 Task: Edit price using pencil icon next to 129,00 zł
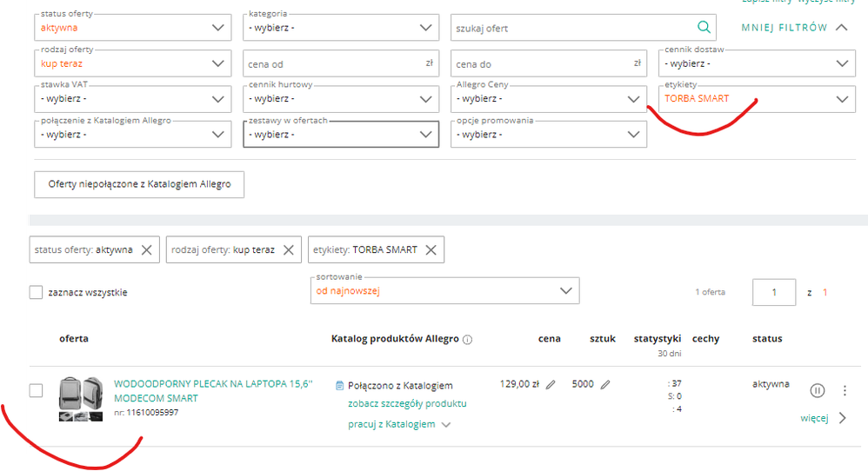click(551, 384)
